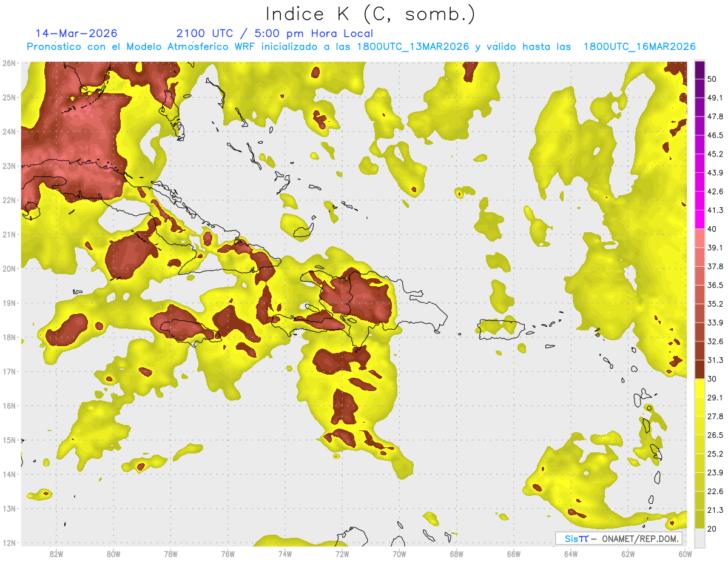Click the '82W' longitude label
728x562 pixels.
pyautogui.click(x=56, y=554)
